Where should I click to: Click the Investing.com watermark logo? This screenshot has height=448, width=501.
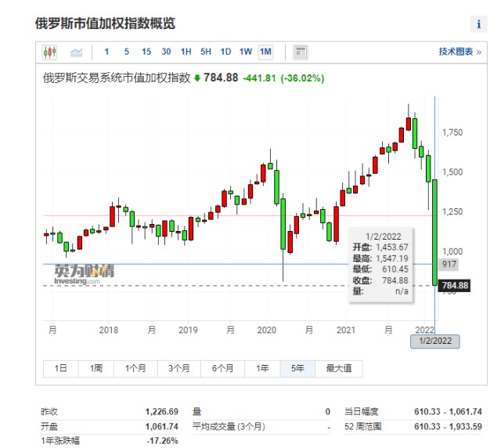[x=84, y=274]
